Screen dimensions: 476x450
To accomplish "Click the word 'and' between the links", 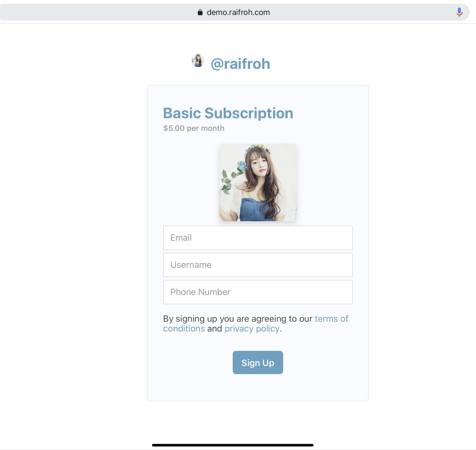I will pyautogui.click(x=215, y=328).
